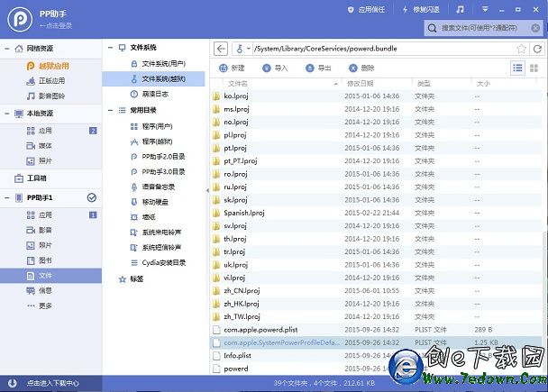Open 崩溃日志 tree item

tap(154, 94)
